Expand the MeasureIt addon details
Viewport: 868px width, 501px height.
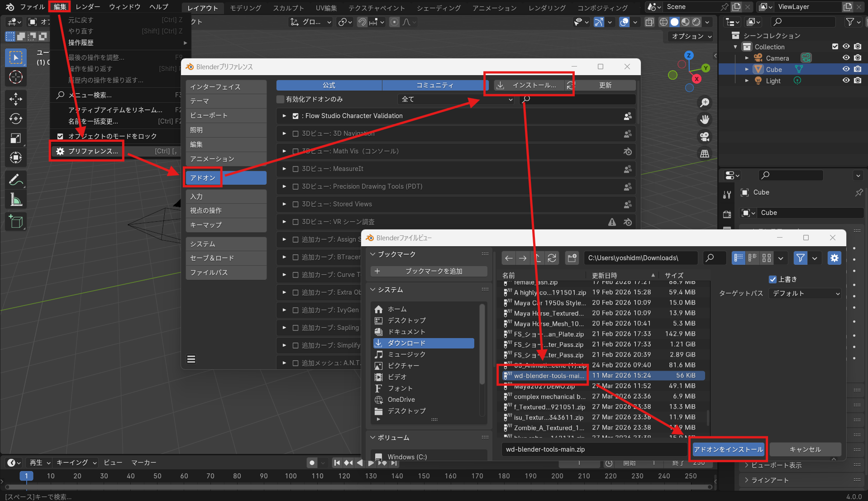(284, 169)
